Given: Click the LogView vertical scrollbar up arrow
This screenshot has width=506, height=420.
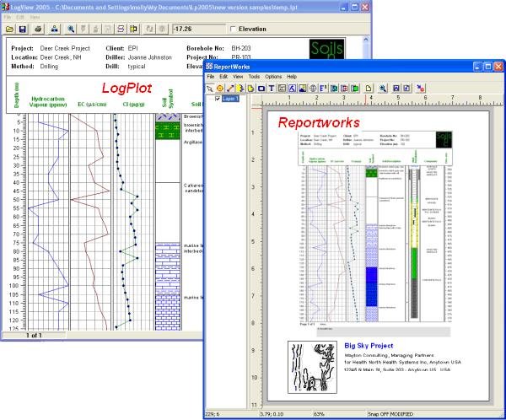Looking at the screenshot, I should tap(366, 40).
